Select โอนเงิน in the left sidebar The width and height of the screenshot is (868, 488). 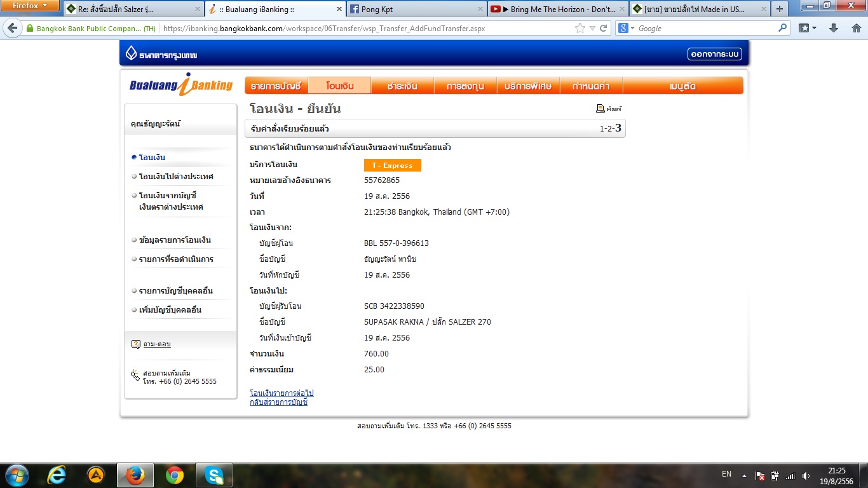click(x=152, y=158)
